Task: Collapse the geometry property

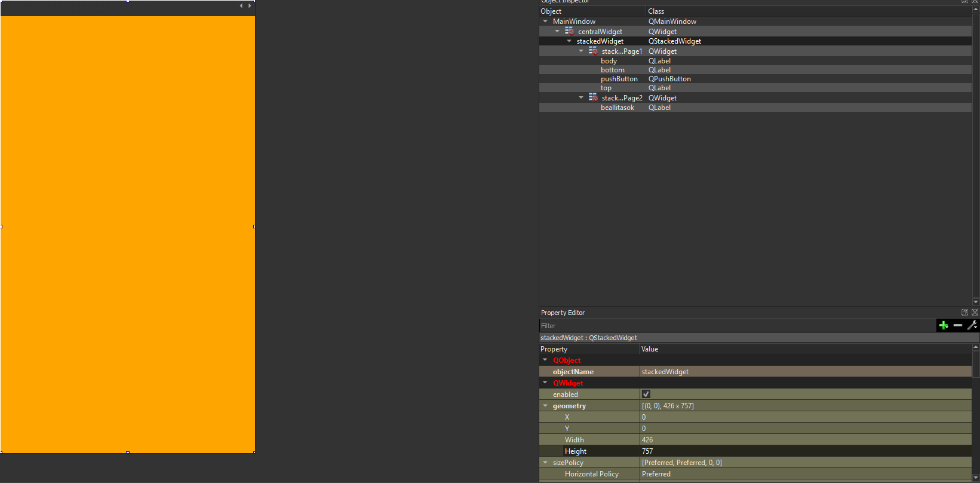Action: [x=545, y=405]
